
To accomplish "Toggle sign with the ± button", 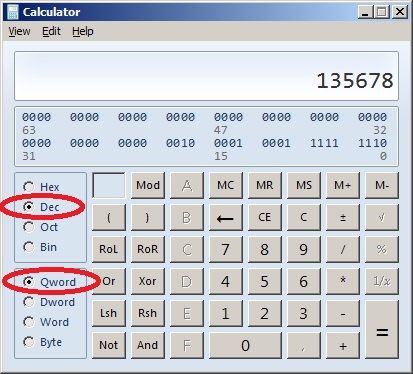I will 343,217.
